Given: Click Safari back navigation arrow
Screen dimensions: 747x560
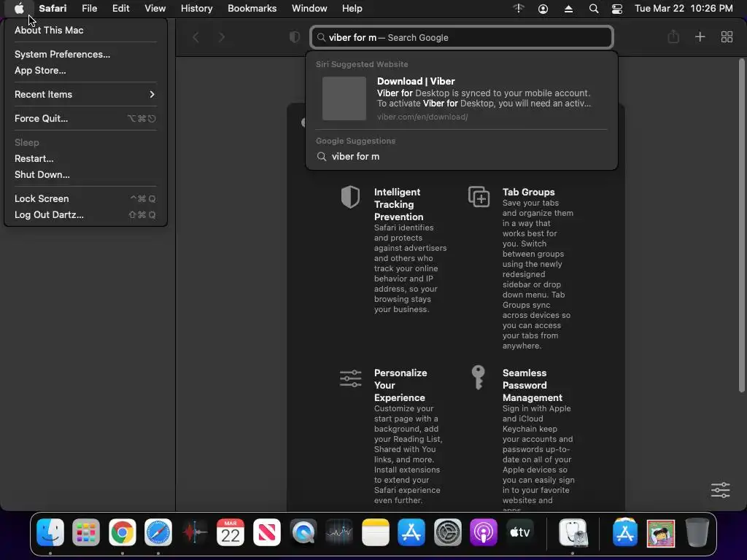Looking at the screenshot, I should [x=196, y=37].
